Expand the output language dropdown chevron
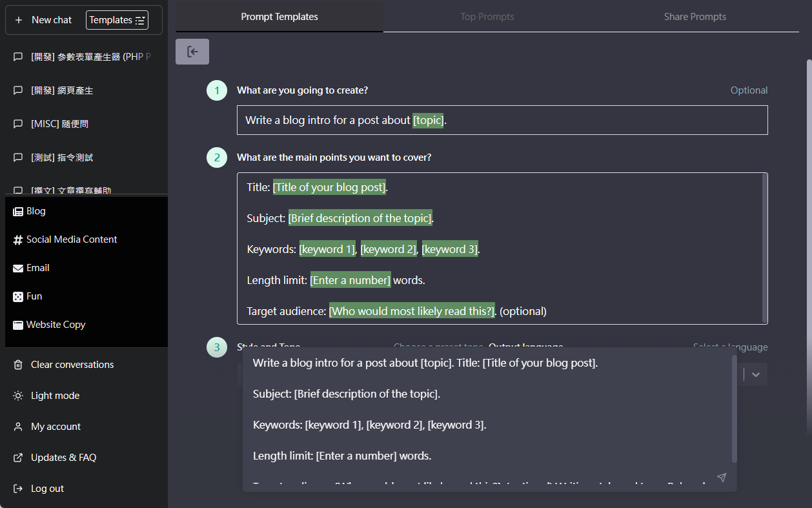This screenshot has height=508, width=812. [x=755, y=374]
